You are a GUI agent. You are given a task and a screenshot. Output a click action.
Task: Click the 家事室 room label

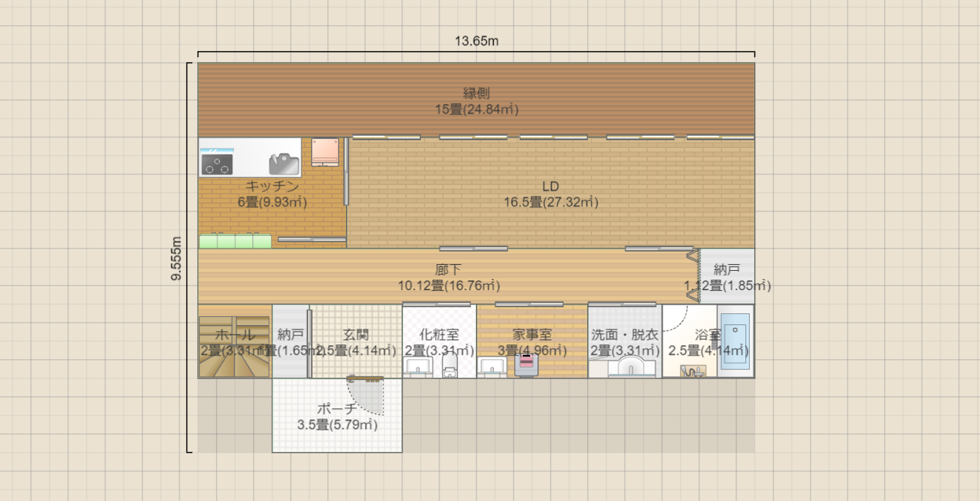532,335
